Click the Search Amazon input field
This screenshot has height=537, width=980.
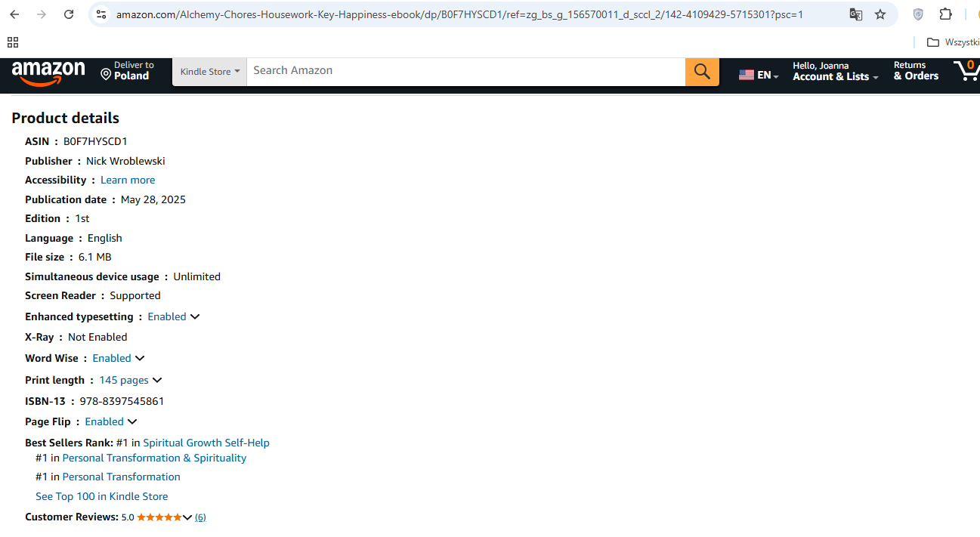point(465,71)
